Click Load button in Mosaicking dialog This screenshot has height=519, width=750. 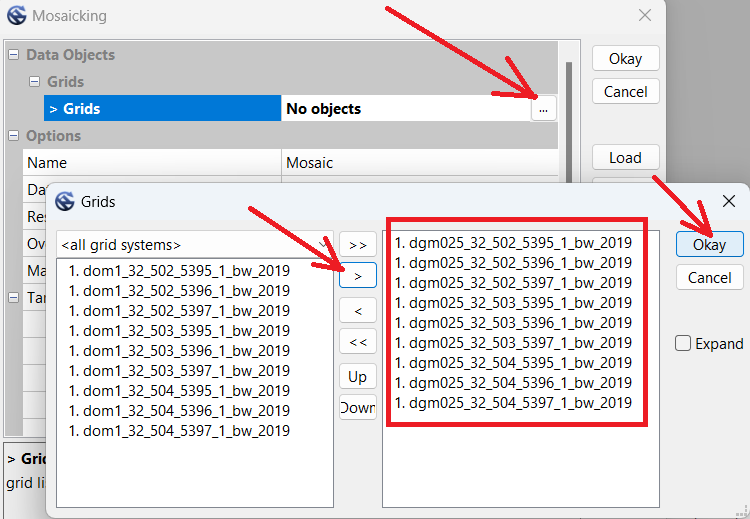[x=625, y=157]
